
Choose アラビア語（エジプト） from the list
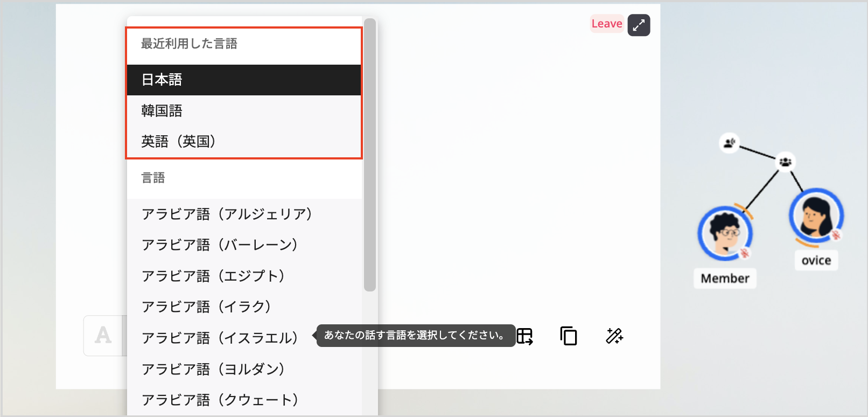[244, 276]
